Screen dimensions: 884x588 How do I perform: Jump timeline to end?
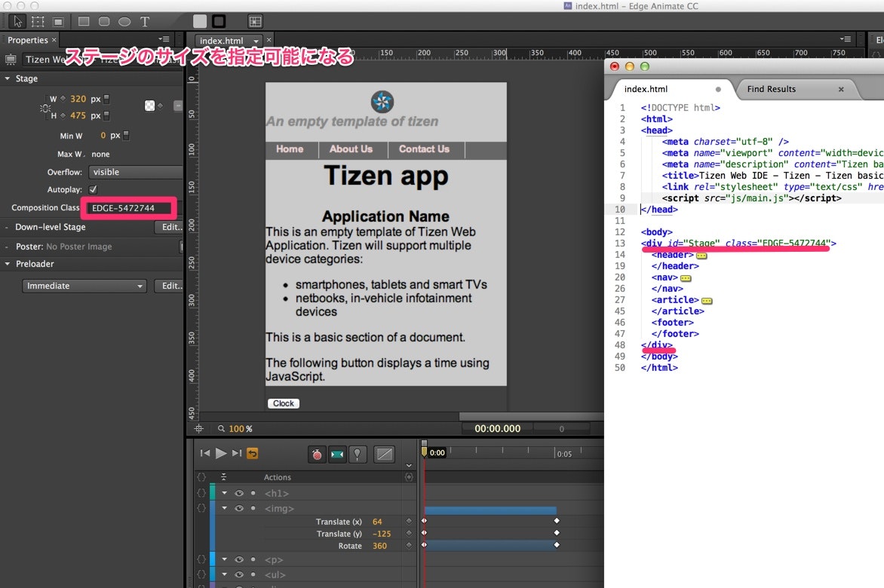(x=237, y=453)
